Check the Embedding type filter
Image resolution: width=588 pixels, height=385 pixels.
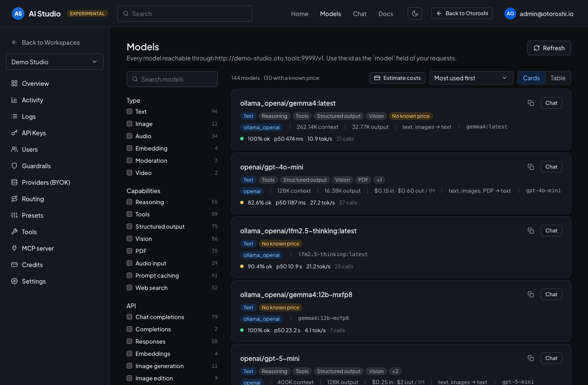130,148
